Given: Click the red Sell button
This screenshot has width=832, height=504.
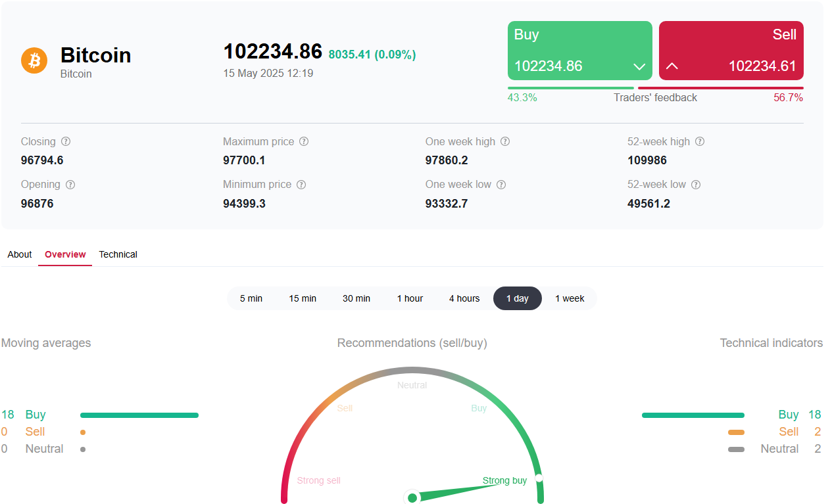Looking at the screenshot, I should click(731, 51).
